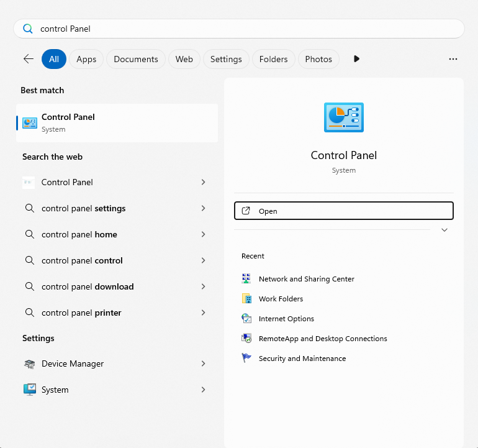Open Internet Options from Recent list
This screenshot has height=448, width=478.
coord(286,319)
